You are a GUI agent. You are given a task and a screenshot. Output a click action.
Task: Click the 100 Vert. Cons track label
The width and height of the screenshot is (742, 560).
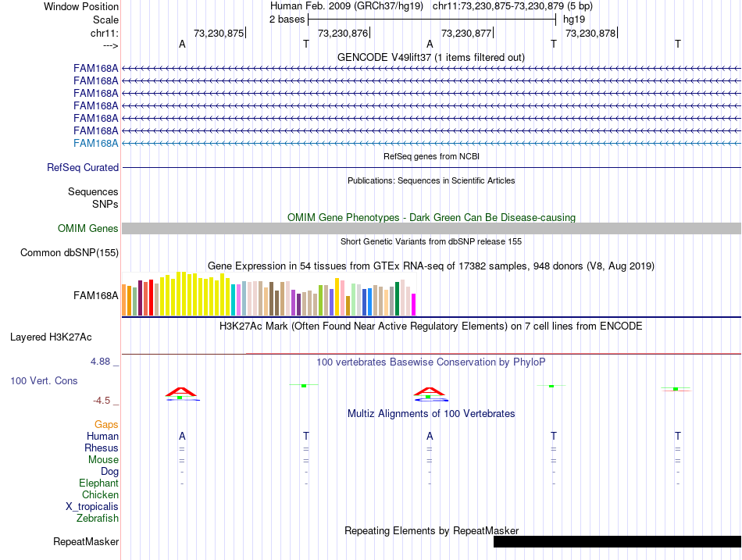click(44, 381)
